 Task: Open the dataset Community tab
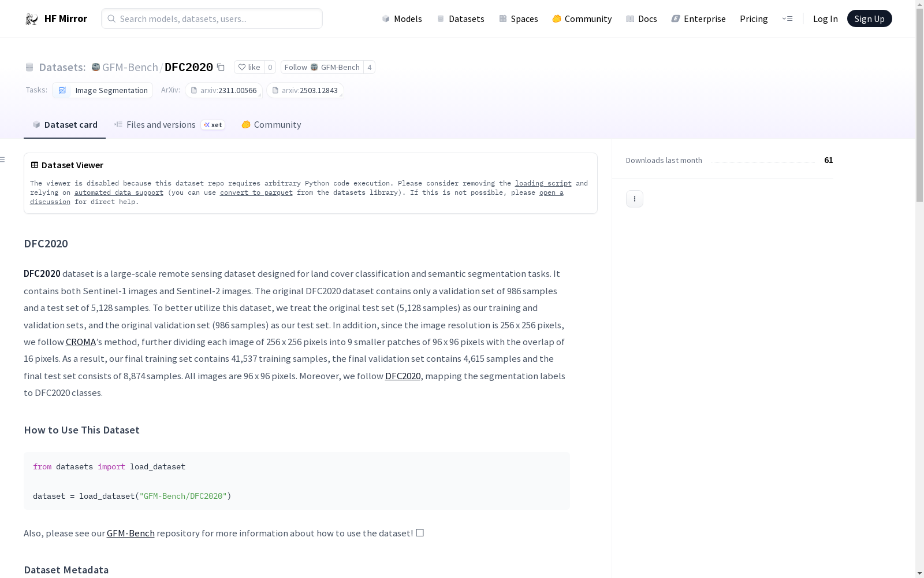click(271, 125)
